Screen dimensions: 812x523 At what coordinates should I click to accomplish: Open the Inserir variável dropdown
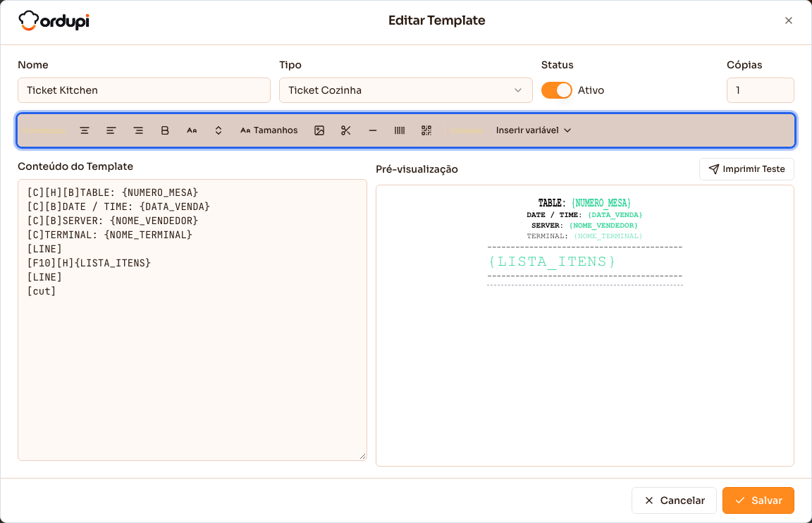tap(534, 130)
